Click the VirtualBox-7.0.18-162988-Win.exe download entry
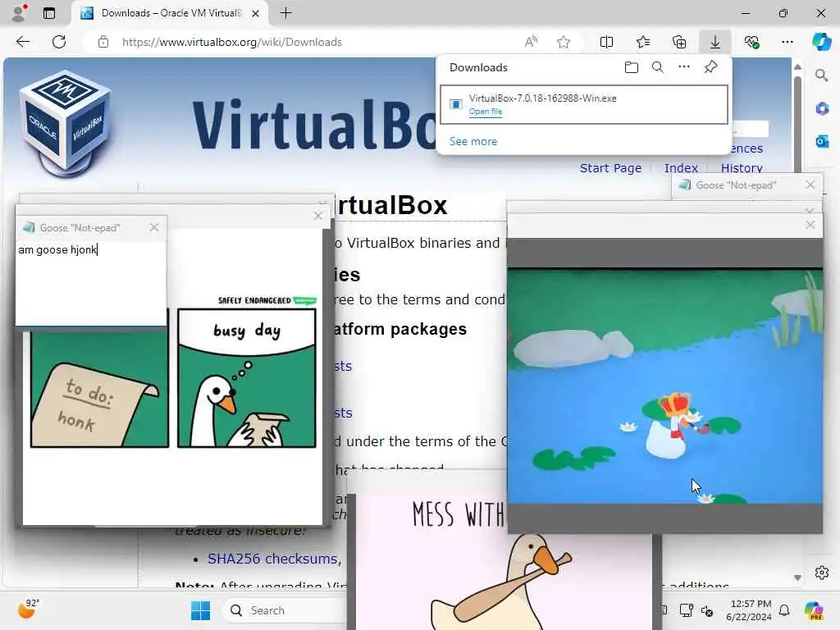840x630 pixels. [583, 104]
